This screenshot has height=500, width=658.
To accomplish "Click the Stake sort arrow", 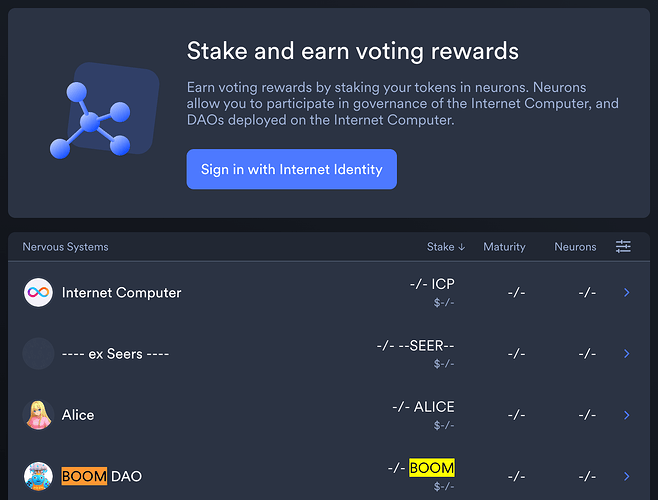I will (462, 247).
